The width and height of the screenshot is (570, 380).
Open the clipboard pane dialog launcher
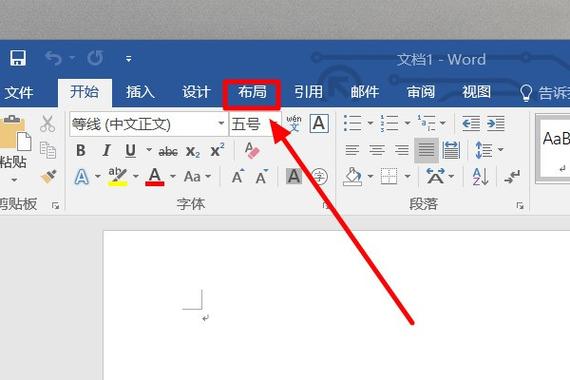point(55,206)
